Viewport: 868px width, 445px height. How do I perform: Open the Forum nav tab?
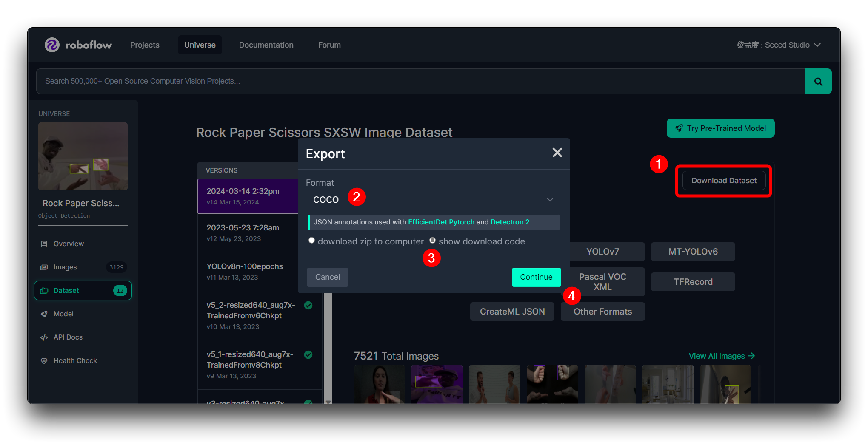tap(329, 45)
